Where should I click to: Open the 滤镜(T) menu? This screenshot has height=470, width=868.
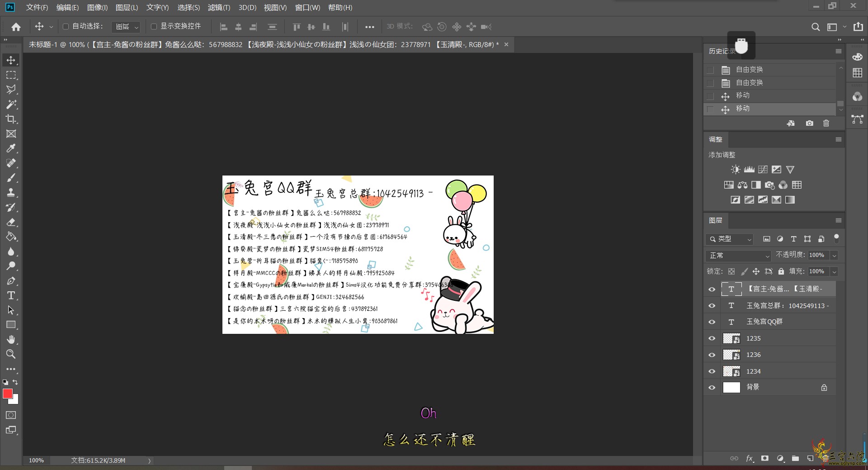[219, 7]
